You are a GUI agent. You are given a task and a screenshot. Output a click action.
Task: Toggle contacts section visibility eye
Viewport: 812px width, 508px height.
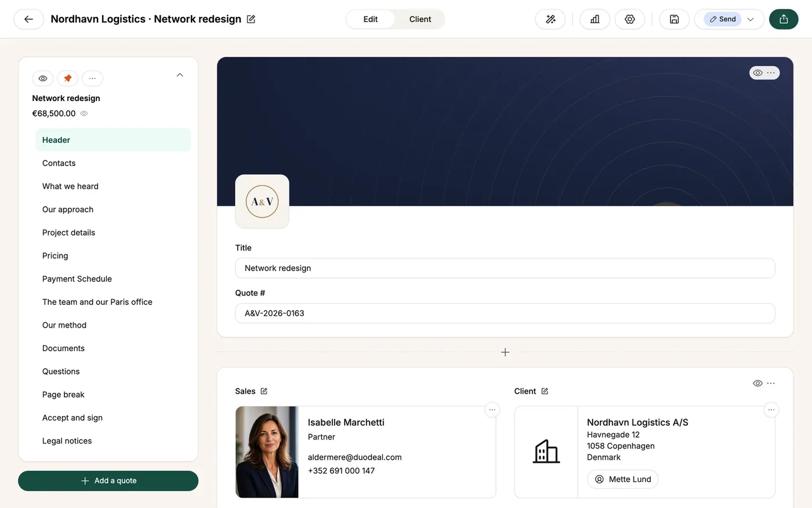[757, 383]
